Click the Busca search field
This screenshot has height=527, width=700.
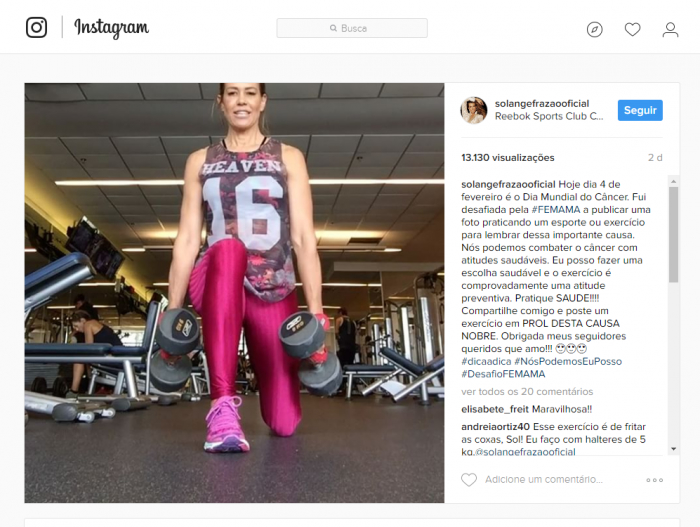pos(352,28)
